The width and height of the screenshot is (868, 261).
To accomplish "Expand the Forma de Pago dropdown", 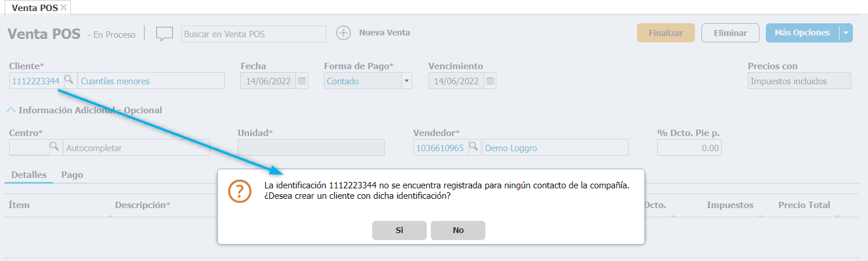I will pyautogui.click(x=406, y=81).
